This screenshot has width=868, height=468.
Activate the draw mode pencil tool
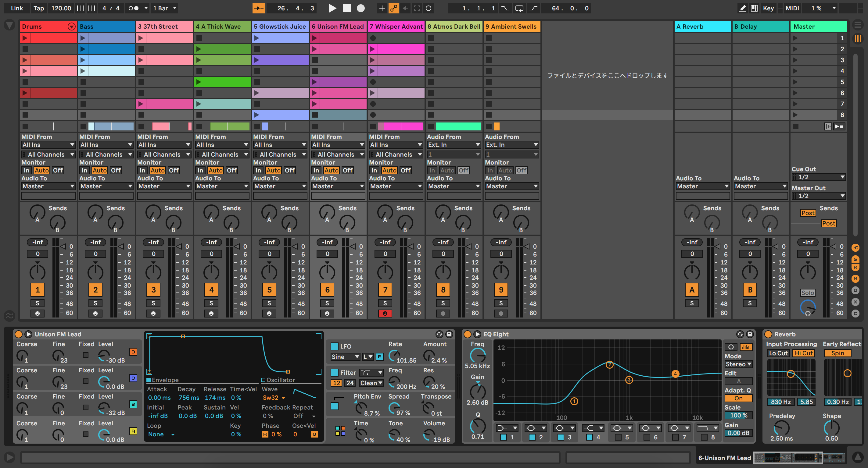(743, 8)
